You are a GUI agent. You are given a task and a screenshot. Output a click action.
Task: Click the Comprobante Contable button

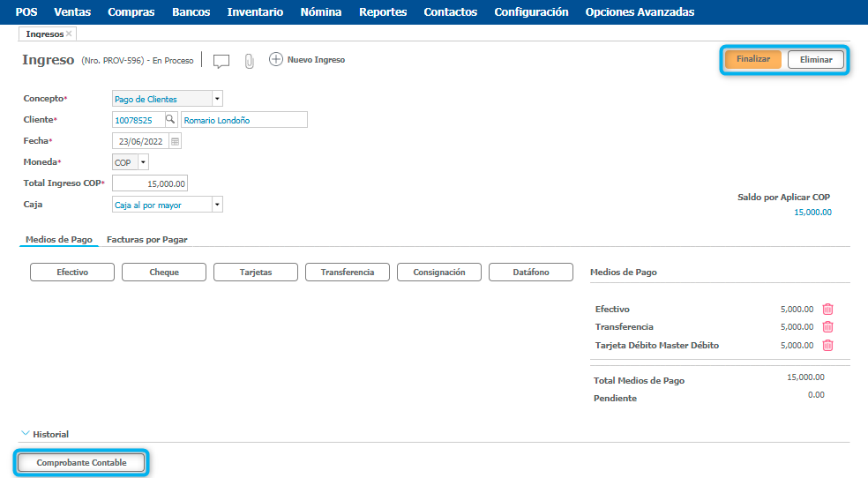click(x=81, y=463)
